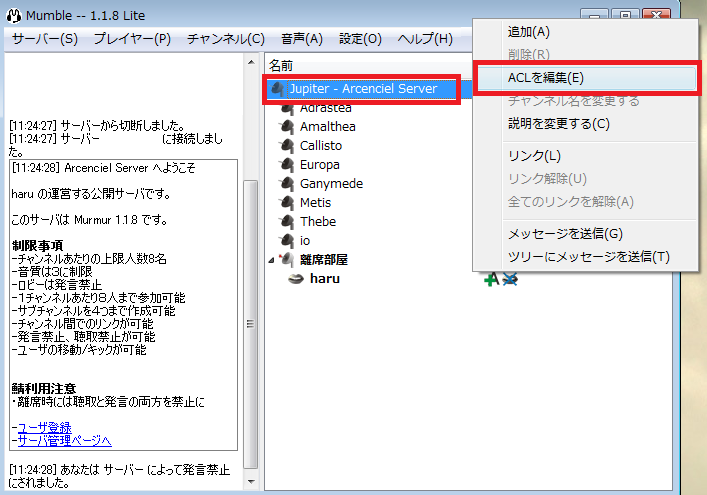Click the 'haru の運営する公開サーバです。' line
Image resolution: width=707 pixels, height=495 pixels.
(92, 194)
